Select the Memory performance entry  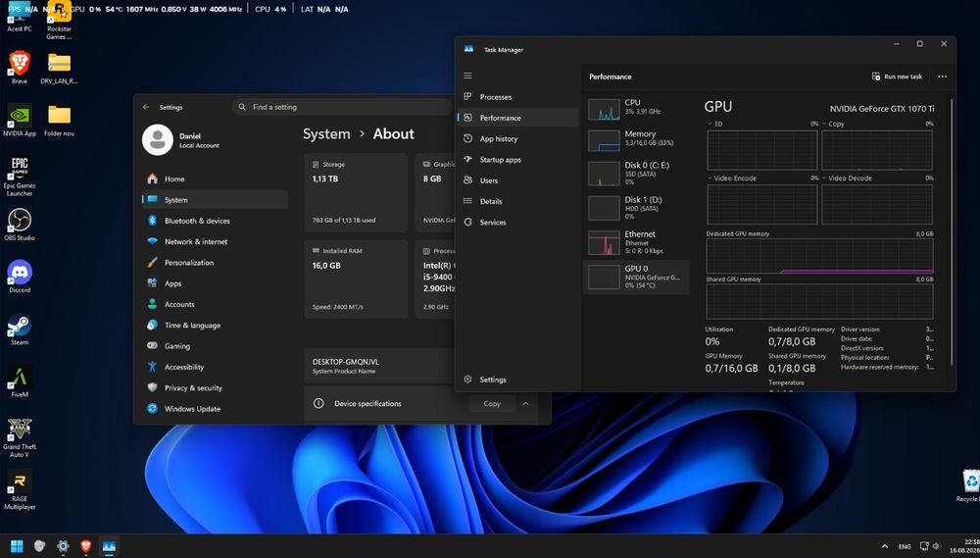coord(636,140)
